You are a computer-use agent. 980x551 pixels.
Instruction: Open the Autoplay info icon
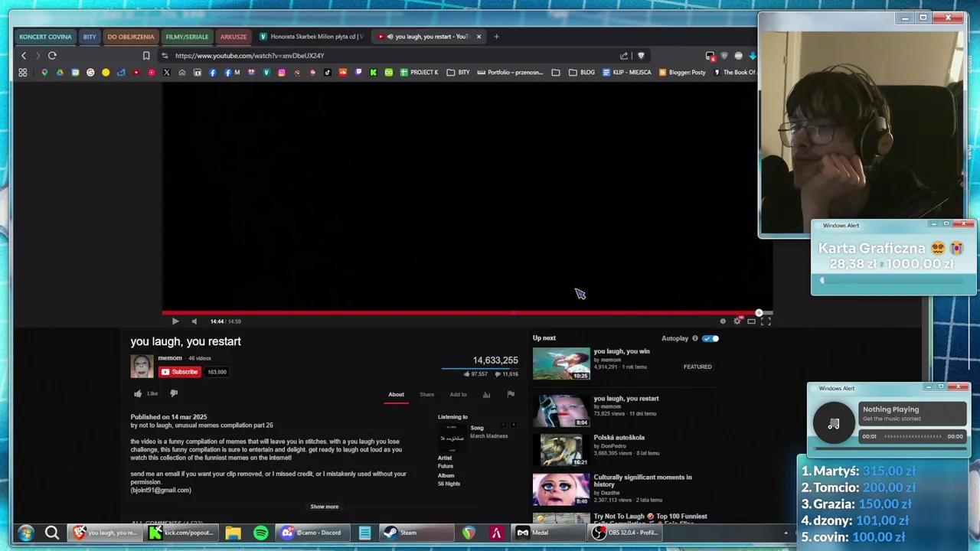tap(695, 338)
